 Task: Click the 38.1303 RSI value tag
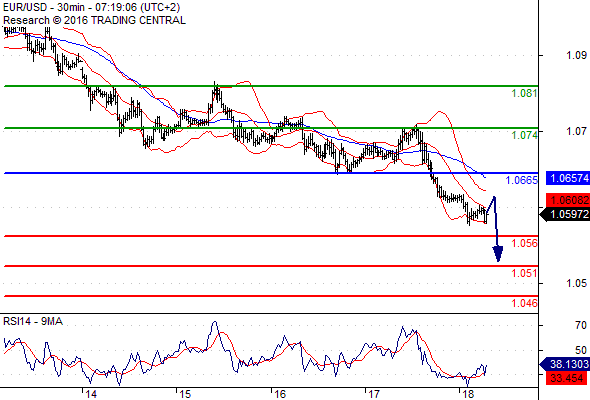point(565,364)
